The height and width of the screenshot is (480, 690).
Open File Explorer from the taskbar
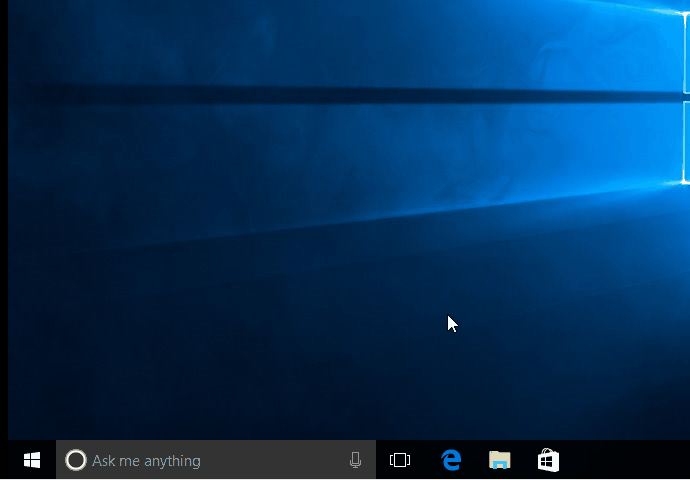pos(499,460)
